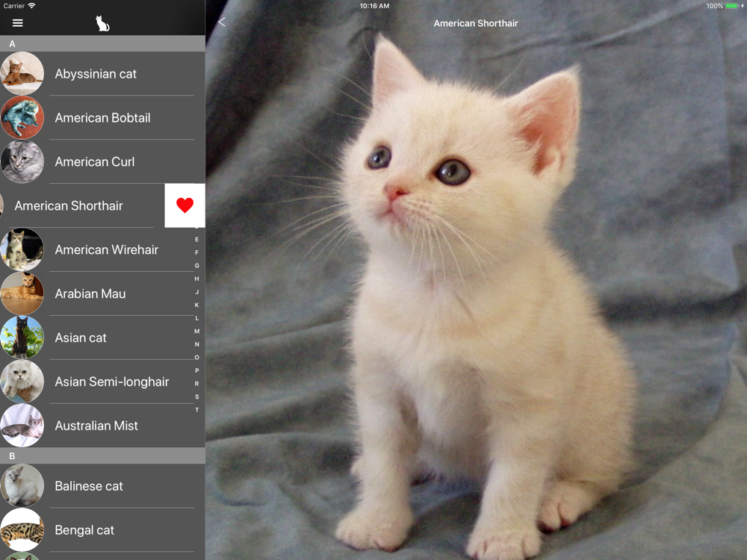Viewport: 747px width, 560px height.
Task: Tap the Wi-Fi icon in status bar
Action: (32, 6)
